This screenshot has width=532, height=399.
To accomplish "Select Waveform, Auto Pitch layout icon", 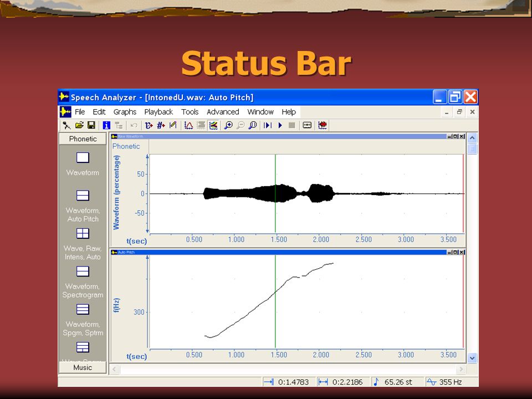I will pyautogui.click(x=83, y=196).
